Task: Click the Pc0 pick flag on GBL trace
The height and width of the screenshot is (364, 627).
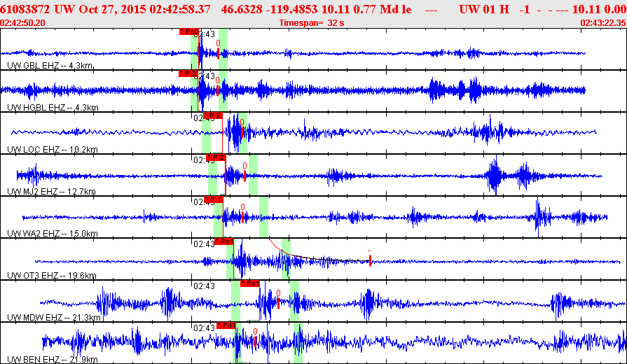Action: [x=188, y=31]
